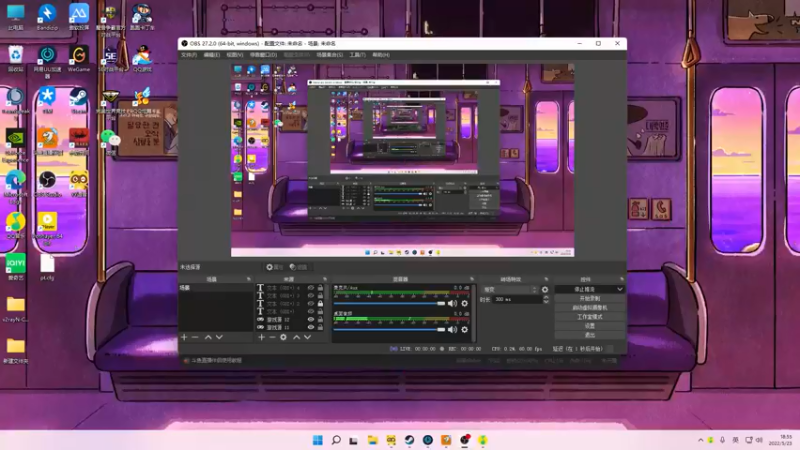Pop out the Scene Transitions dock panel
This screenshot has width=800, height=450.
546,279
